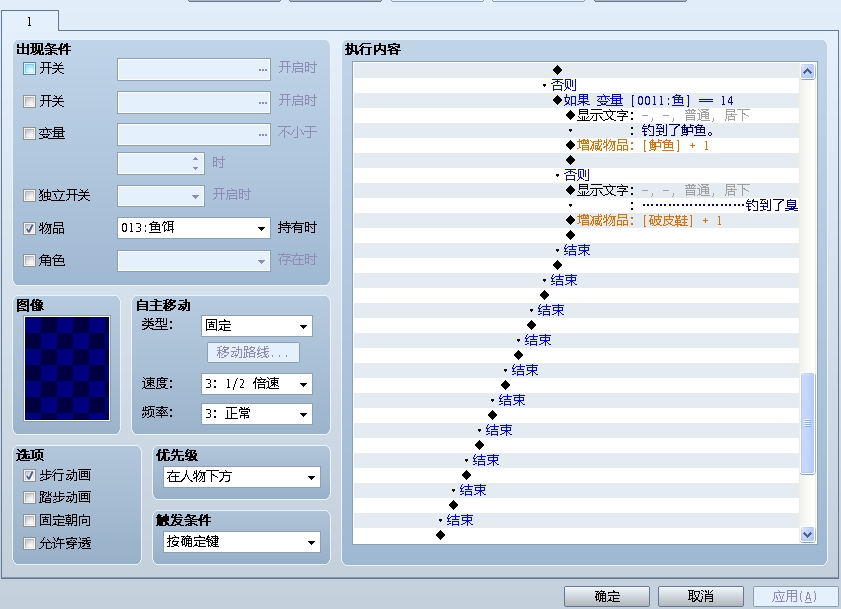Open the 触发条件 dropdown 按确定键
841x609 pixels.
point(242,542)
